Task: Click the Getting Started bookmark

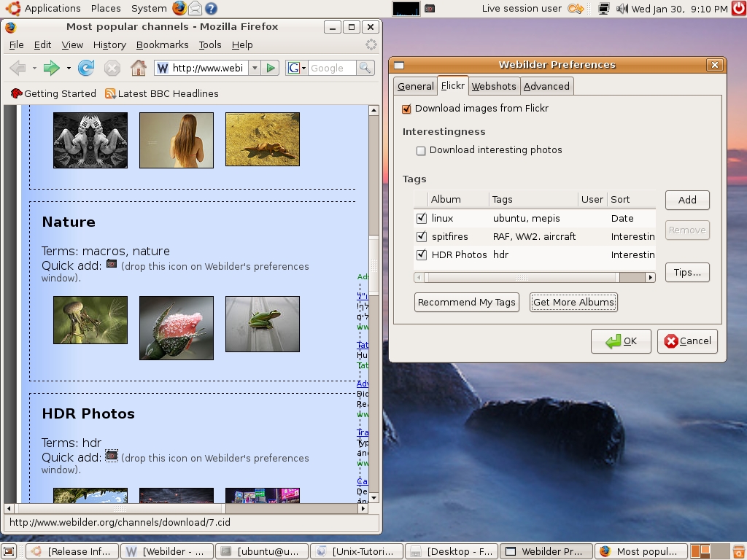Action: click(53, 93)
